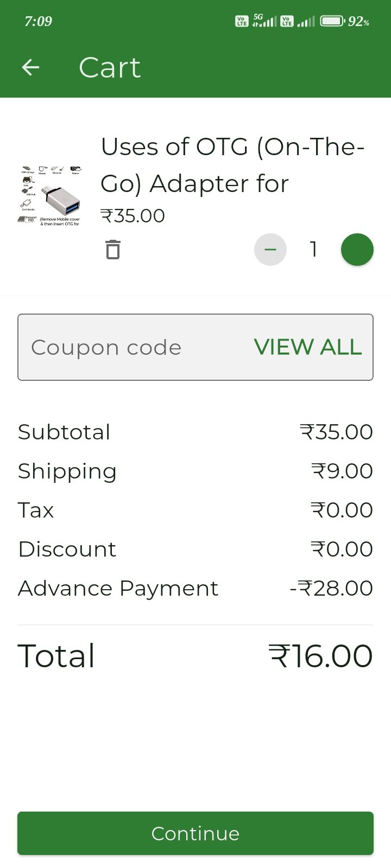Tap the Advance Payment row
The image size is (391, 868).
click(195, 588)
